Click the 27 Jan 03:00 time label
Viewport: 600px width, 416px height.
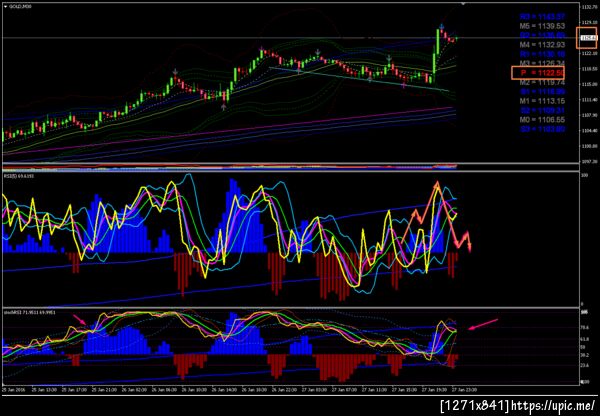tap(315, 390)
